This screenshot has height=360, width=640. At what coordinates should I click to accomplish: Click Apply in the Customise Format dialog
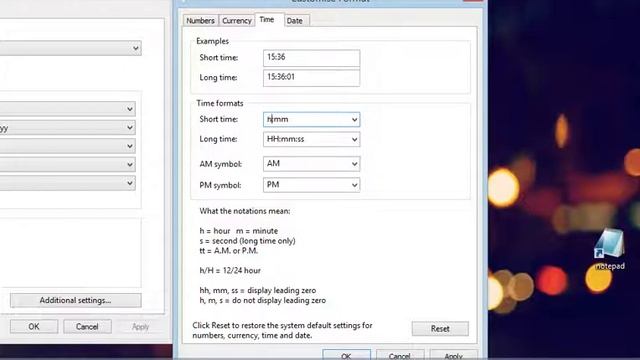click(453, 355)
